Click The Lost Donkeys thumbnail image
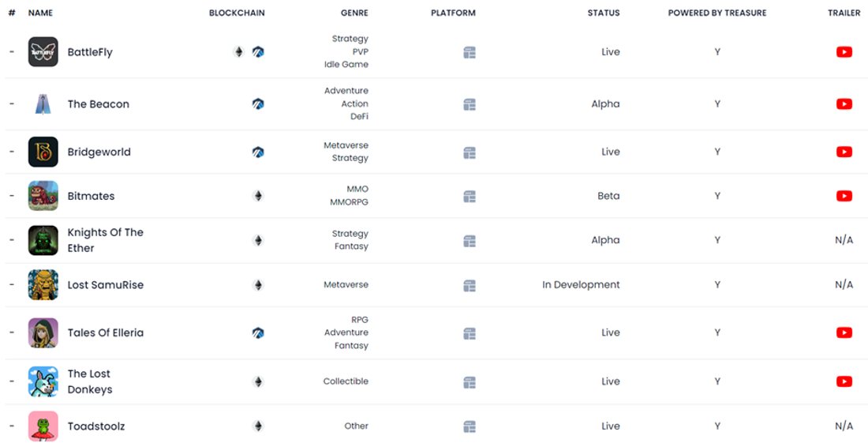The width and height of the screenshot is (868, 447). click(43, 381)
